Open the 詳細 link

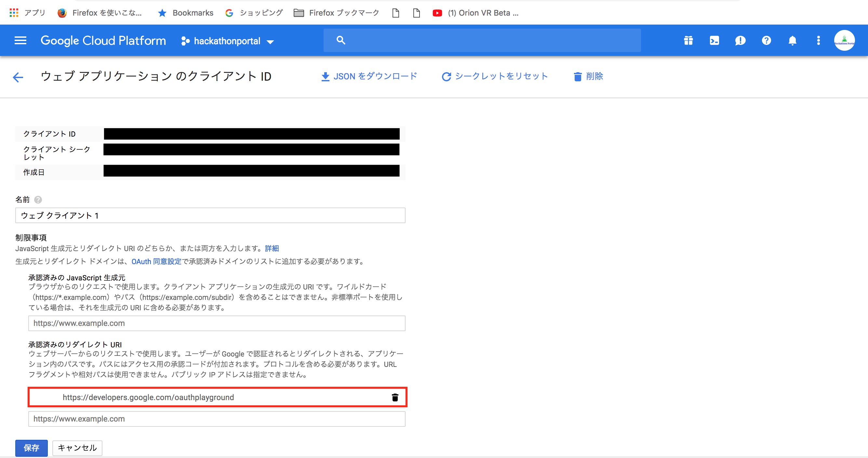(x=272, y=249)
